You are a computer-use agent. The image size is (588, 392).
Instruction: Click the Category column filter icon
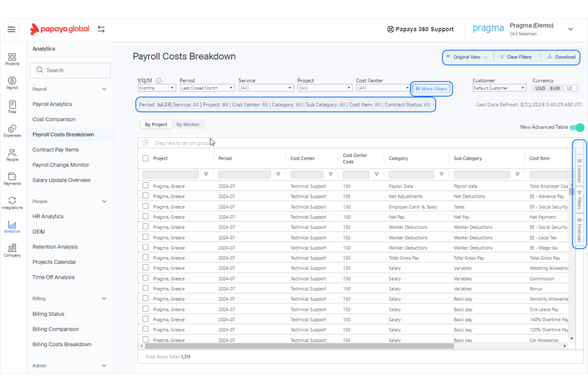click(441, 174)
